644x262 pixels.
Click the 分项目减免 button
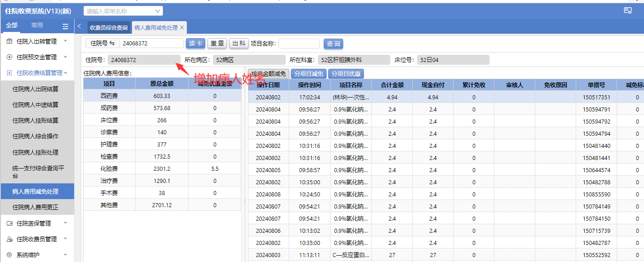[x=309, y=74]
